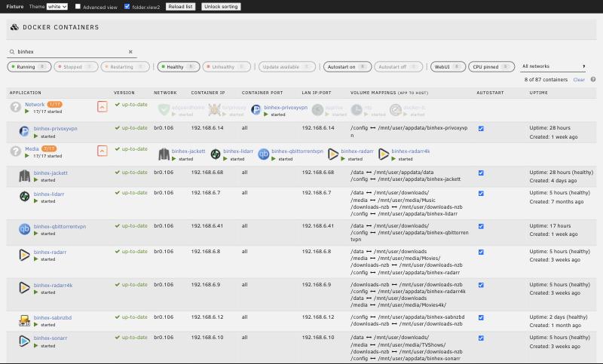The width and height of the screenshot is (603, 364).
Task: Click the binhex-radarr icon in Media folder preview
Action: 333,154
